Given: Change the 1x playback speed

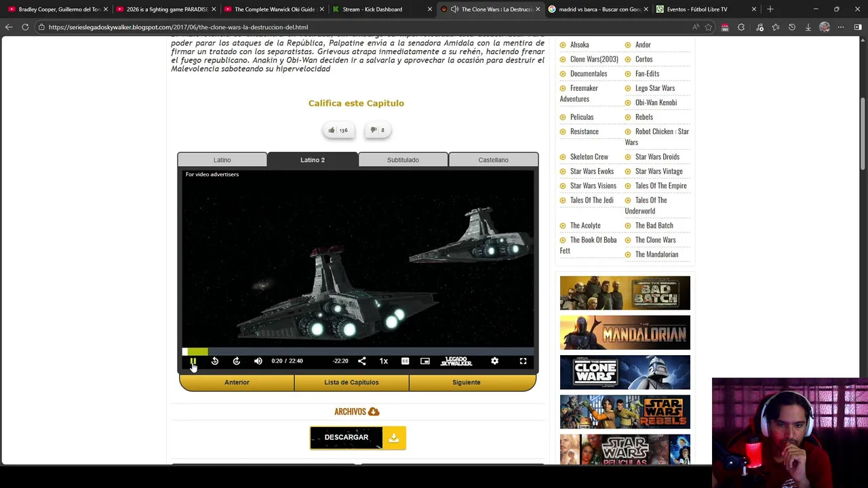Looking at the screenshot, I should click(383, 361).
